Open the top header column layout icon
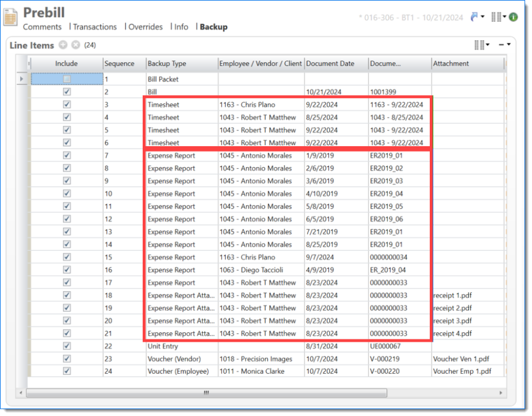This screenshot has width=532, height=416. 496,17
